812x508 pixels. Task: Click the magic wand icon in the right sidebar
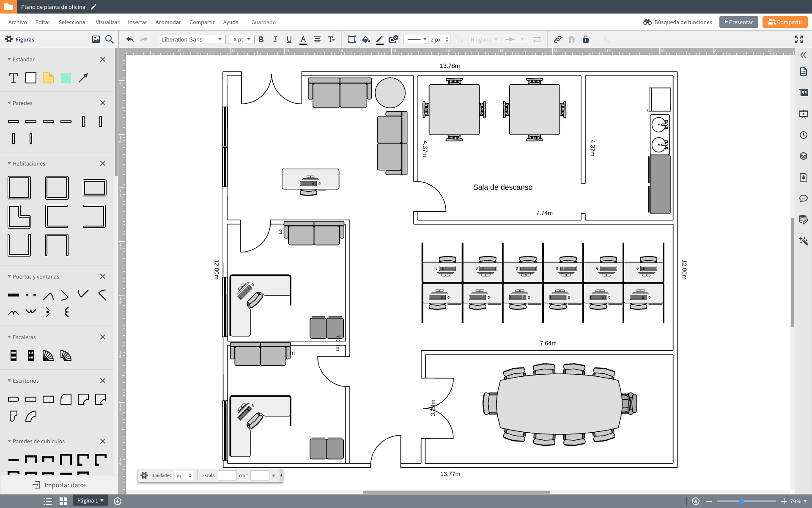[x=803, y=240]
